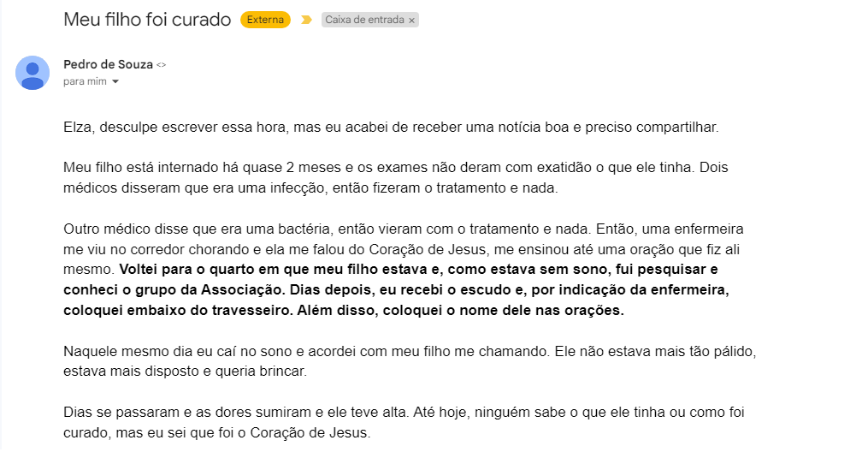The width and height of the screenshot is (868, 452).
Task: Click the subject Meu filho foi curado
Action: click(x=147, y=20)
